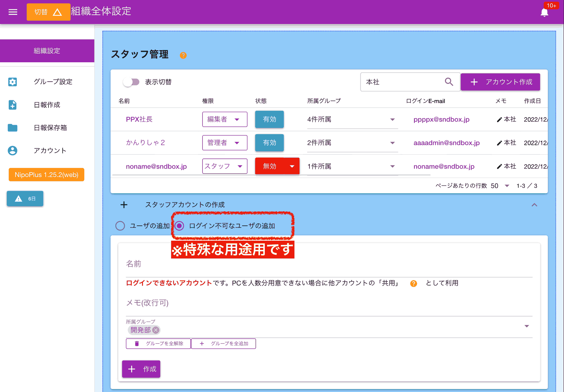This screenshot has width=564, height=392.
Task: Open スタッフ管理 help via question mark icon
Action: click(x=184, y=55)
